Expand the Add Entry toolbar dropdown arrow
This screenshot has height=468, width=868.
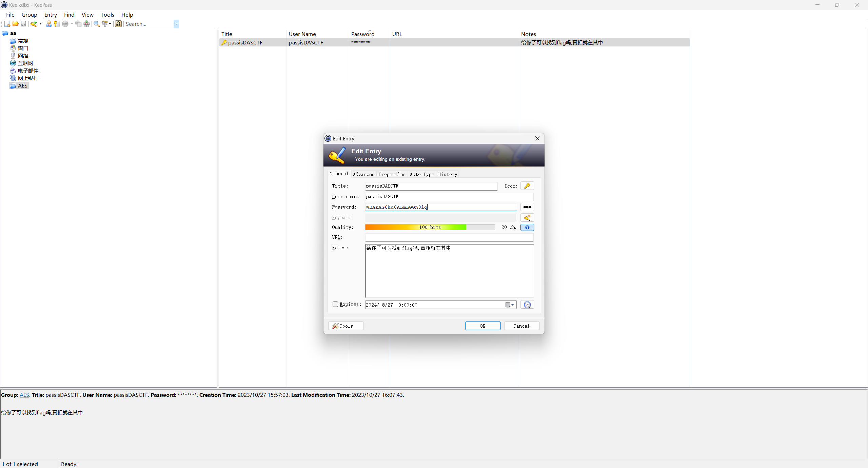(x=40, y=24)
